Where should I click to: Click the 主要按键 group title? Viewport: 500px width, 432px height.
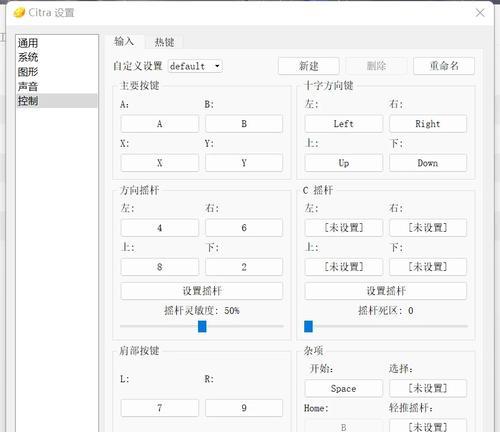coord(140,86)
